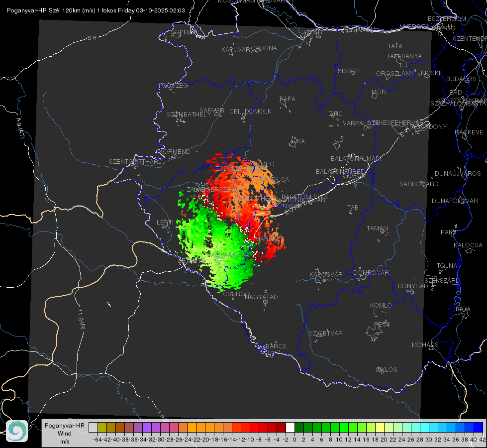This screenshot has height=448, width=487.
Task: Click the PECS city label
Action: pos(382,324)
